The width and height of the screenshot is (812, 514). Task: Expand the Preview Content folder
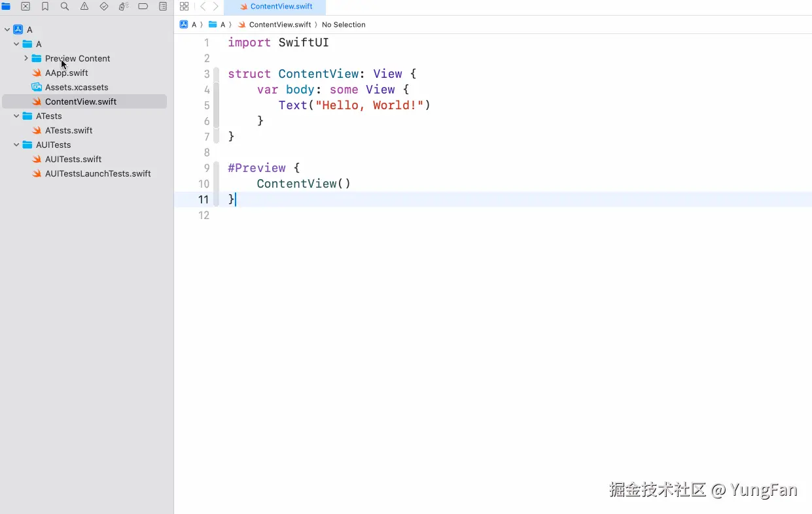coord(26,58)
